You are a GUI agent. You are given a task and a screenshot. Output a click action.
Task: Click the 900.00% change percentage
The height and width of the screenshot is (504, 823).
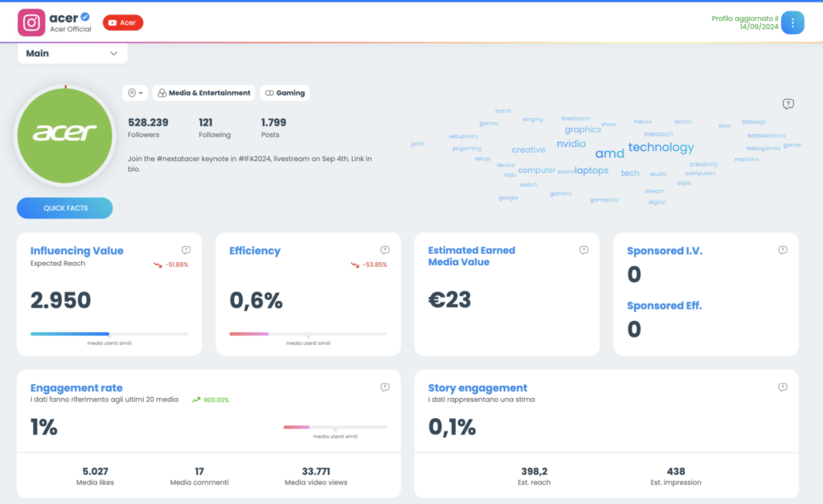click(216, 400)
